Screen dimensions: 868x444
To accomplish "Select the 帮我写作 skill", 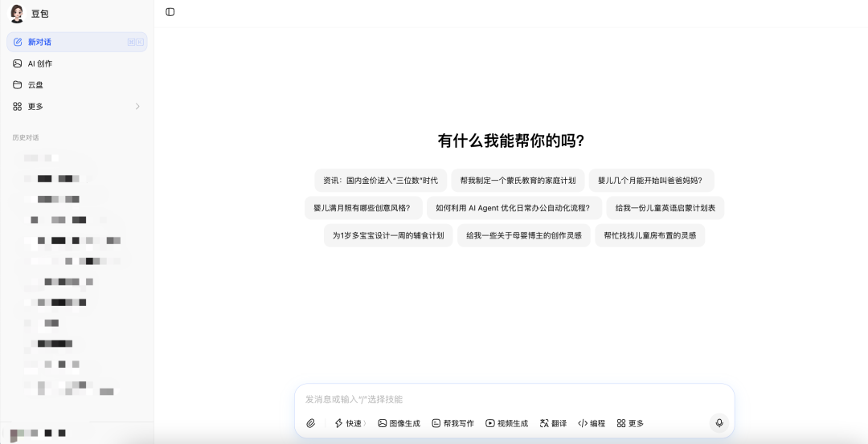I will (452, 424).
